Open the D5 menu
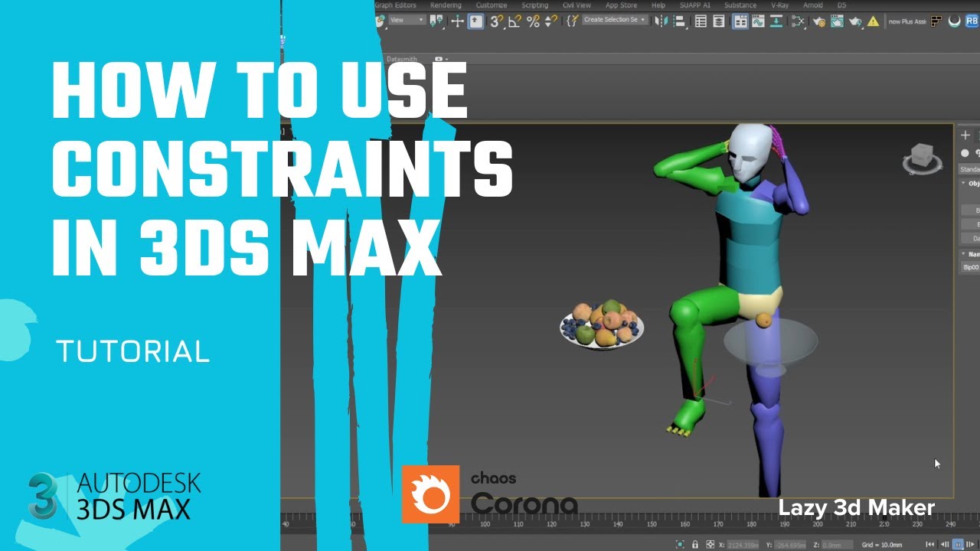980x551 pixels. [841, 5]
